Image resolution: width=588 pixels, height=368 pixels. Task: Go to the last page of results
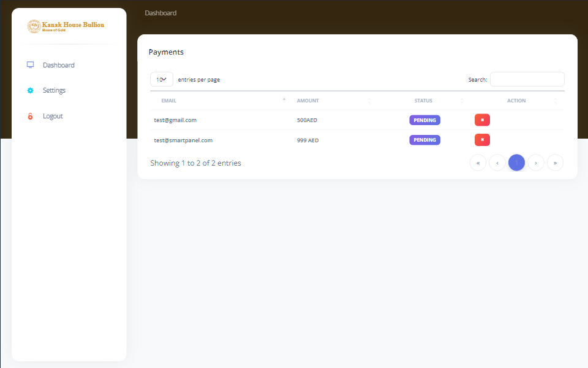click(x=555, y=163)
